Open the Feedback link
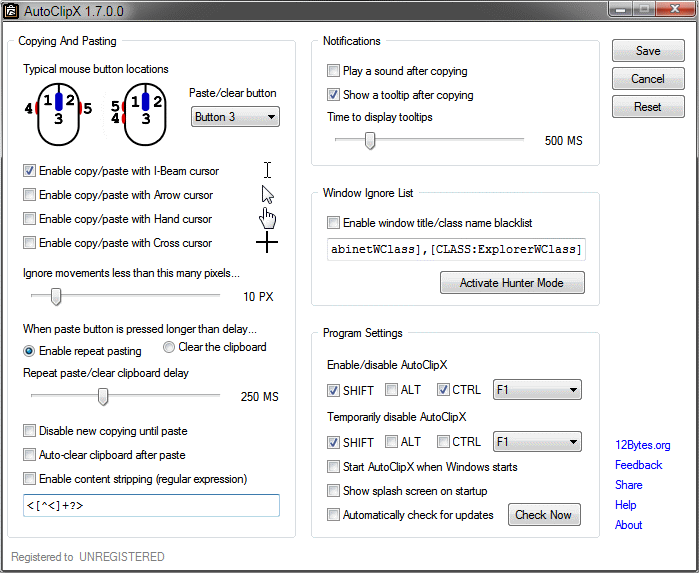This screenshot has width=699, height=573. click(638, 465)
